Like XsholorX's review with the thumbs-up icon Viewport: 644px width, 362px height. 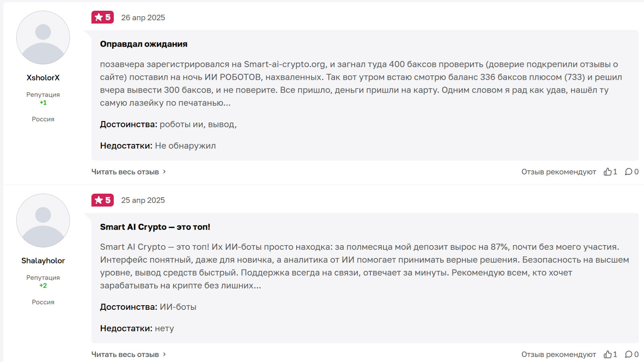coord(608,172)
